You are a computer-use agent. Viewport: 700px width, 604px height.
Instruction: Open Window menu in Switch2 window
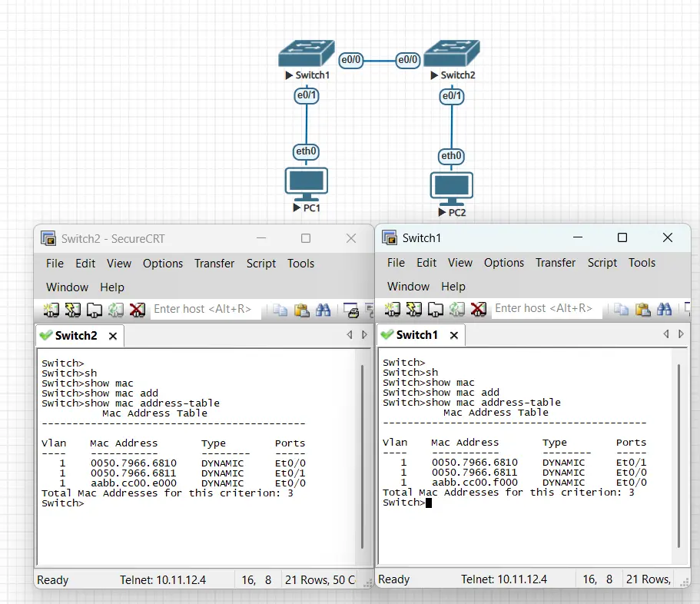(67, 287)
